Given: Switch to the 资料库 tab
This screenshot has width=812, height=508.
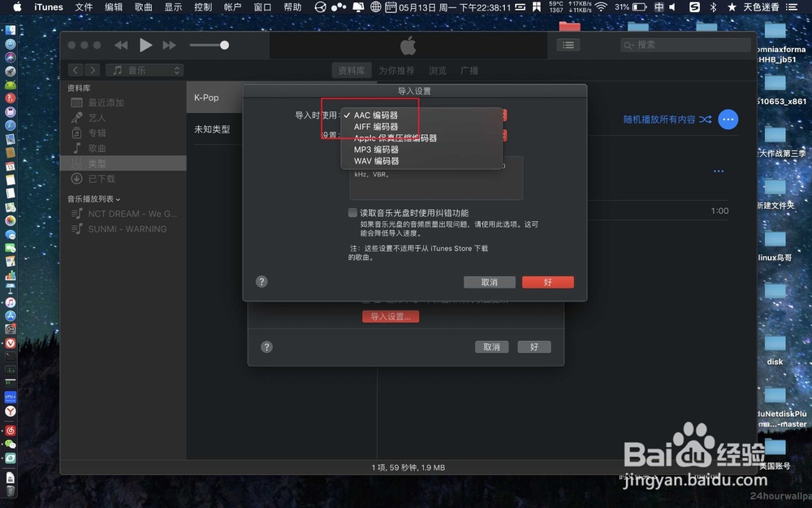Looking at the screenshot, I should pyautogui.click(x=351, y=71).
